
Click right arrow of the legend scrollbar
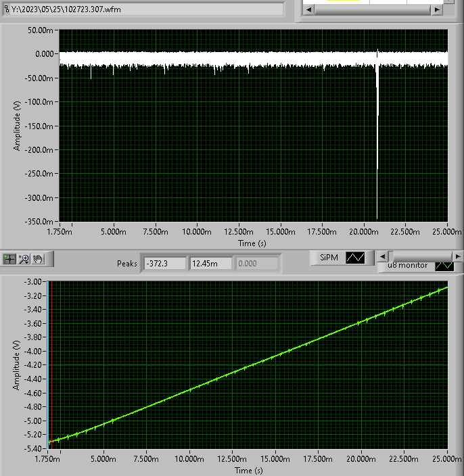pyautogui.click(x=458, y=257)
